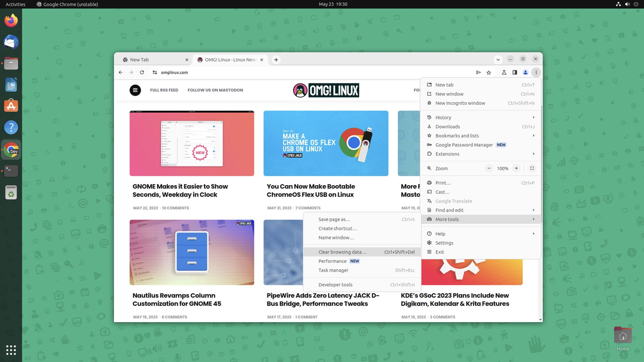
Task: Open the profile avatar icon
Action: point(525,72)
